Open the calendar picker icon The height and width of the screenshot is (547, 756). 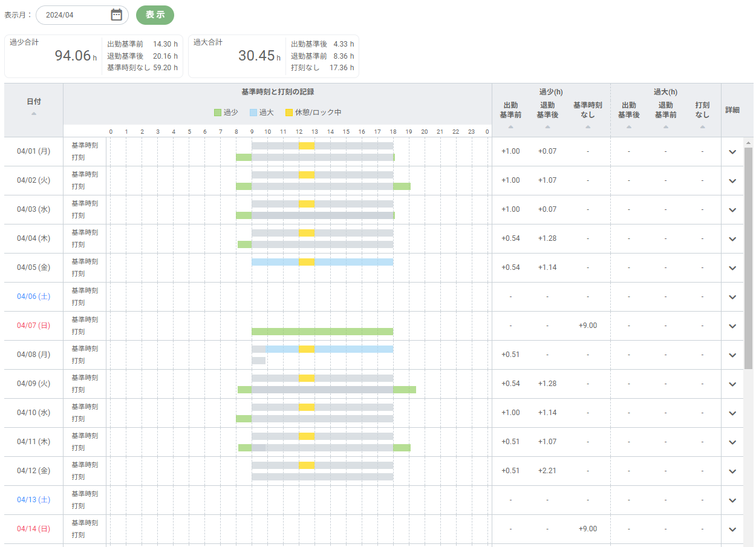click(117, 15)
